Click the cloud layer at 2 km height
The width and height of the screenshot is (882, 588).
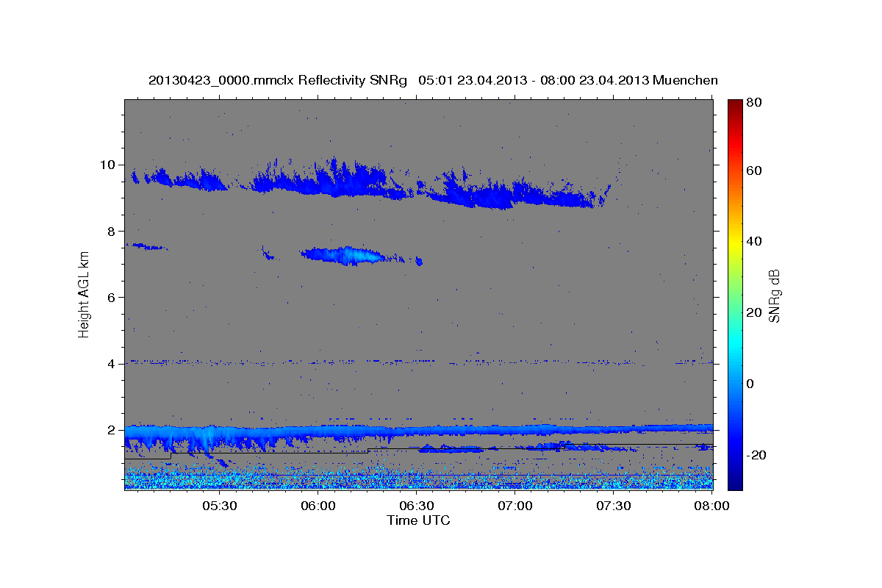418,430
